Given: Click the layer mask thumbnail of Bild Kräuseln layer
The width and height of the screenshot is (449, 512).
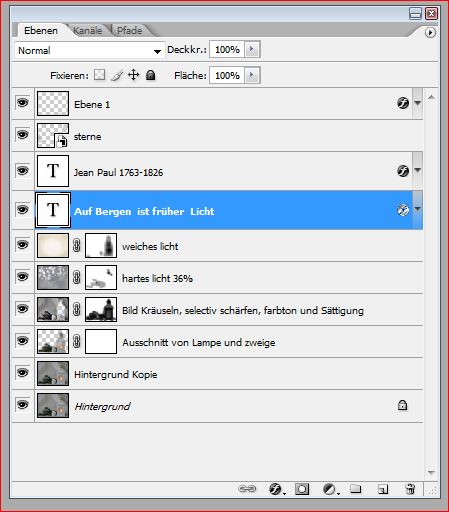Looking at the screenshot, I should point(101,309).
